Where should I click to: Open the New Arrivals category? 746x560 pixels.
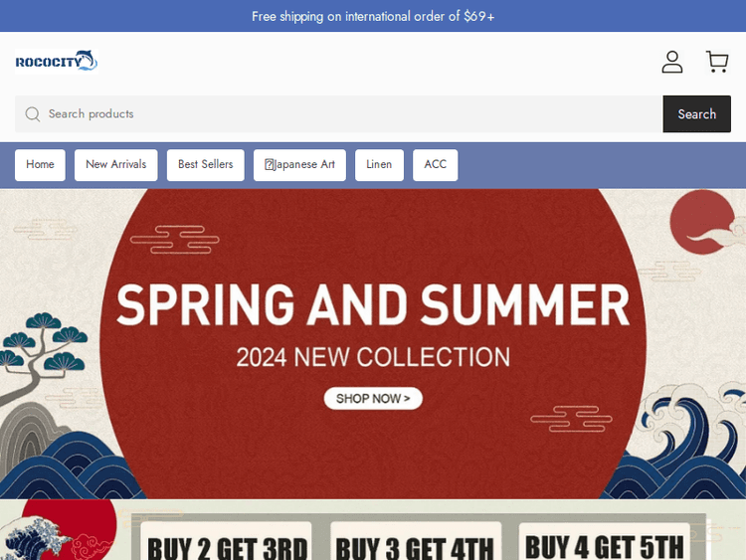click(x=116, y=165)
